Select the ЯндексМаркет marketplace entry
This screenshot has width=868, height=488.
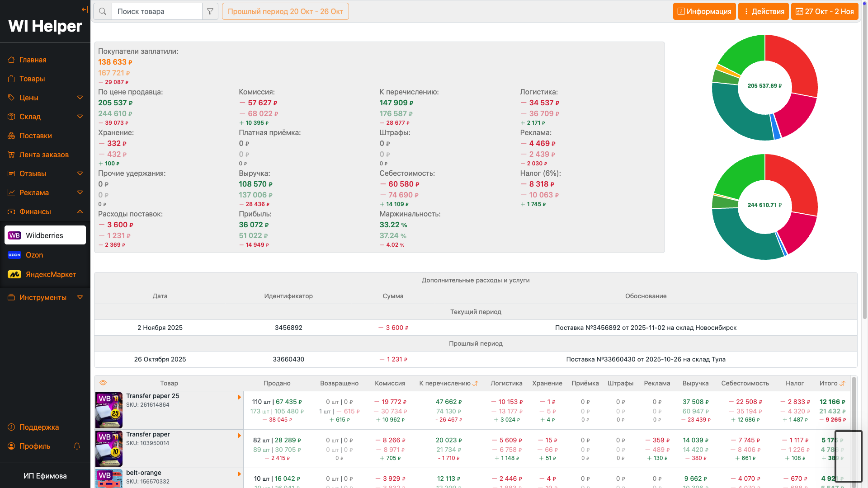(x=50, y=274)
